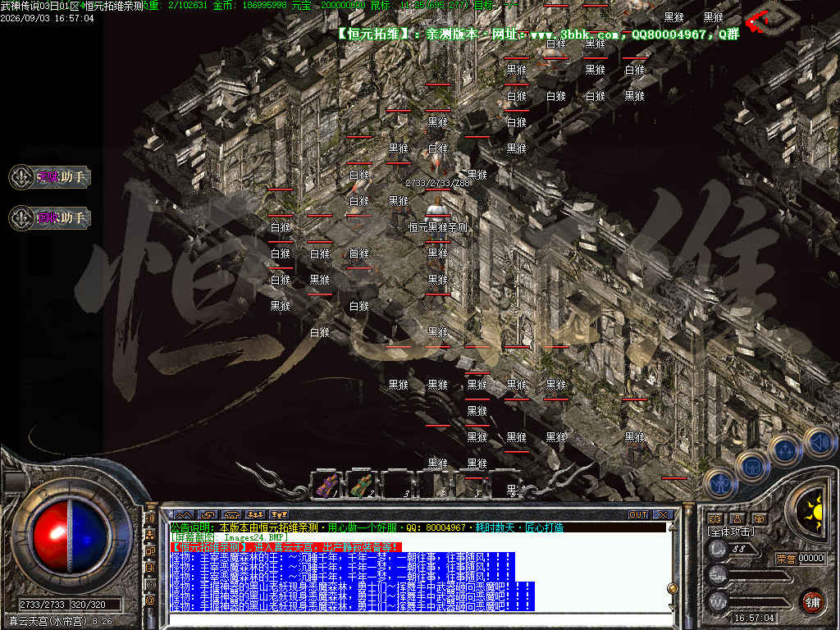Click the red 进入真云天宫 chat message
This screenshot has height=630, width=840.
286,547
